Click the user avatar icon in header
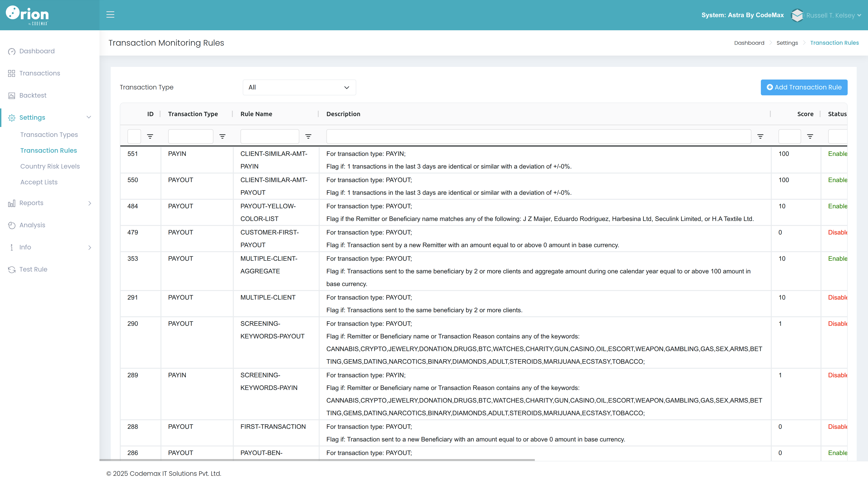Screen dimensions: 868x488 click(797, 15)
